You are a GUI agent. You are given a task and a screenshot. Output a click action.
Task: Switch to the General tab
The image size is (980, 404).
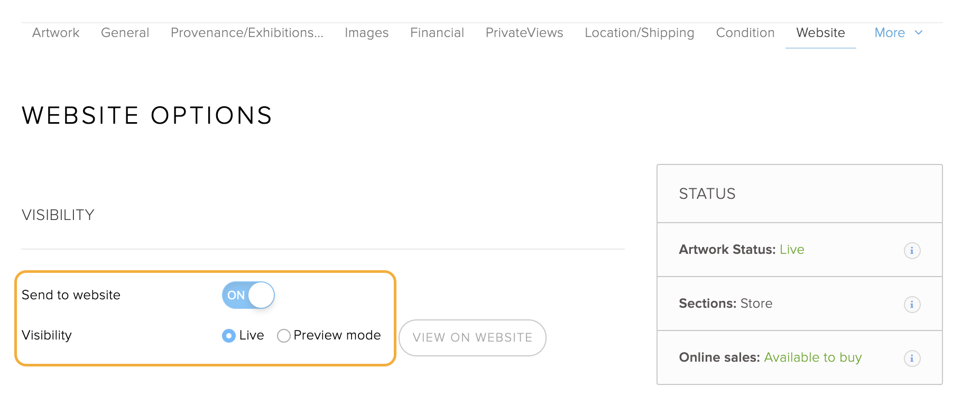tap(125, 33)
